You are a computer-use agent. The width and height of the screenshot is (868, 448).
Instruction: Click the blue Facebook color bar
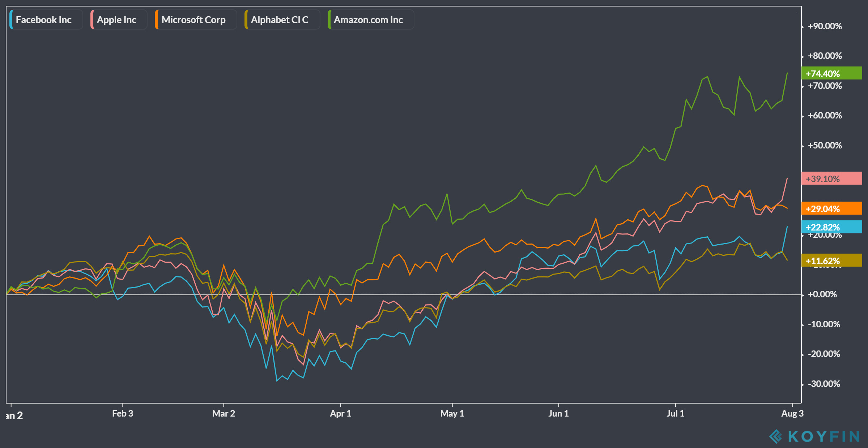tap(11, 20)
